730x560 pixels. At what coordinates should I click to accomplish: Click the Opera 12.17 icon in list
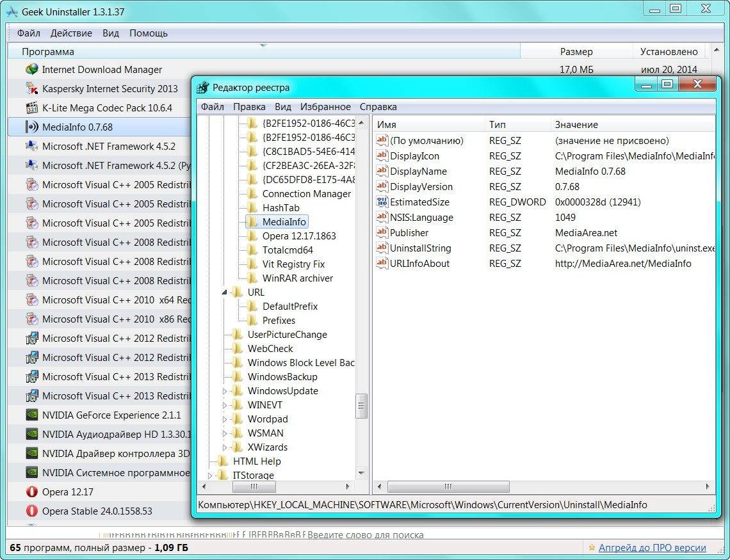[31, 492]
